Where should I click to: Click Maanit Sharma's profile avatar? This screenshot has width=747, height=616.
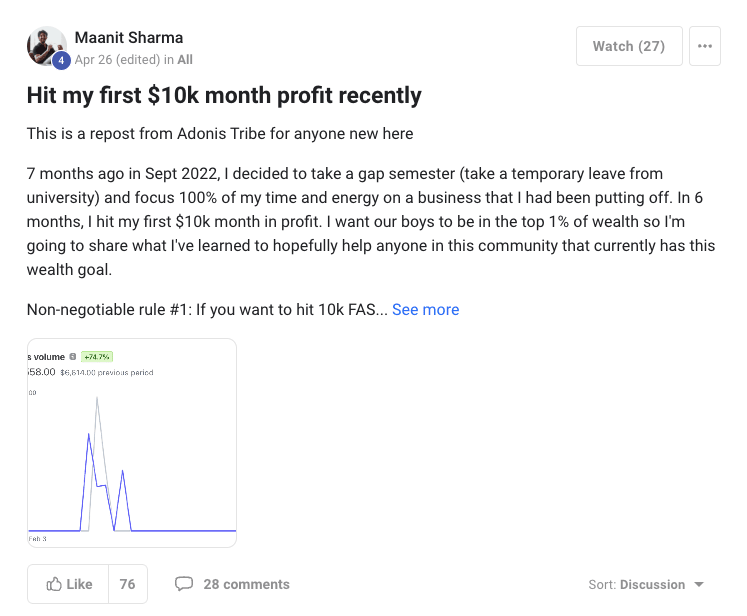(46, 45)
